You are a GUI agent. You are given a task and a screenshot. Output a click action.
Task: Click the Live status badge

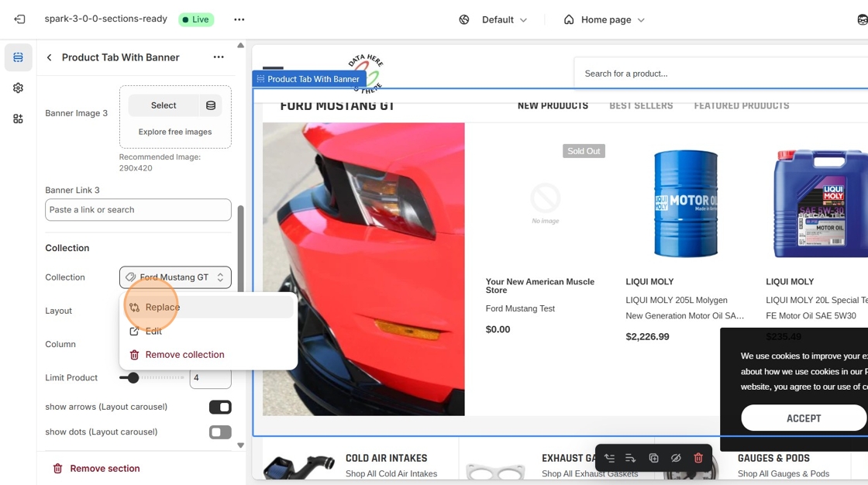pyautogui.click(x=196, y=19)
